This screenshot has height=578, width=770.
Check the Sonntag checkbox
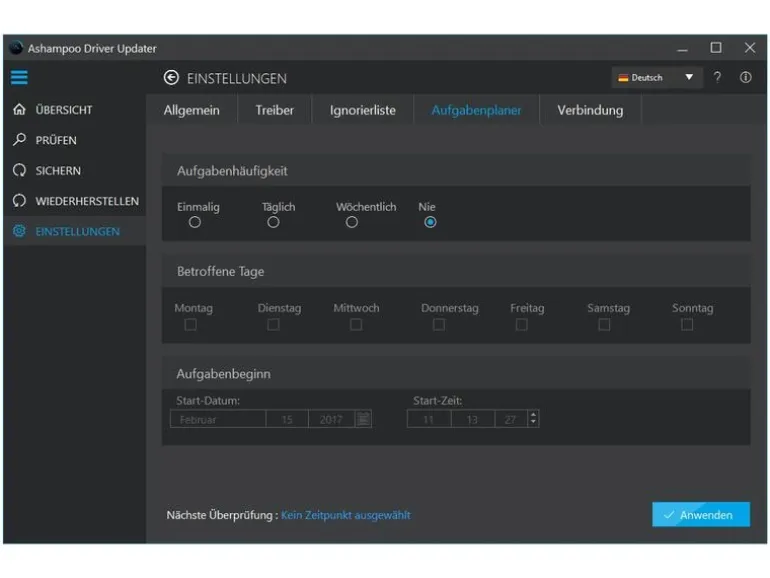tap(687, 325)
